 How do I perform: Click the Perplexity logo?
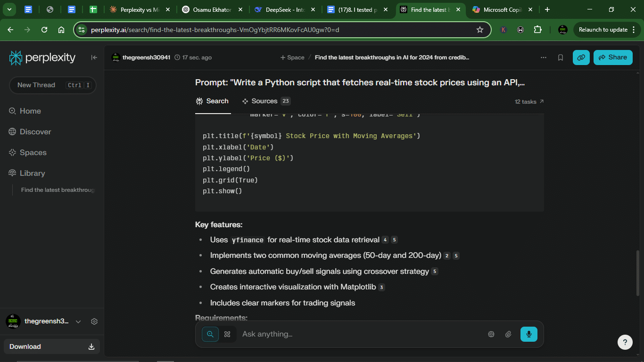pos(42,58)
